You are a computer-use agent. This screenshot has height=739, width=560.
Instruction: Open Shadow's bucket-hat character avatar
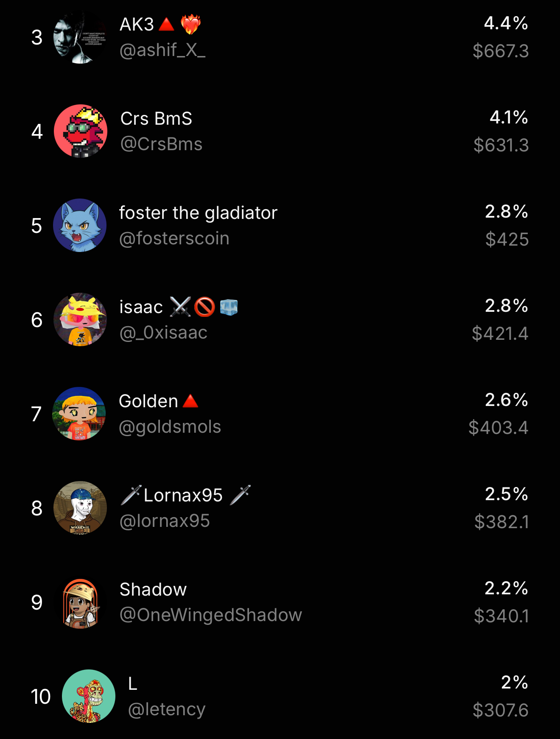point(81,603)
